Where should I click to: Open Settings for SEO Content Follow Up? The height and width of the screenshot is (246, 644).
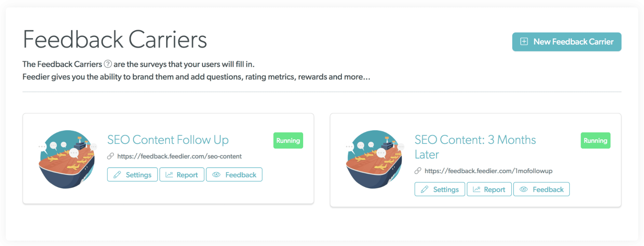(x=132, y=174)
